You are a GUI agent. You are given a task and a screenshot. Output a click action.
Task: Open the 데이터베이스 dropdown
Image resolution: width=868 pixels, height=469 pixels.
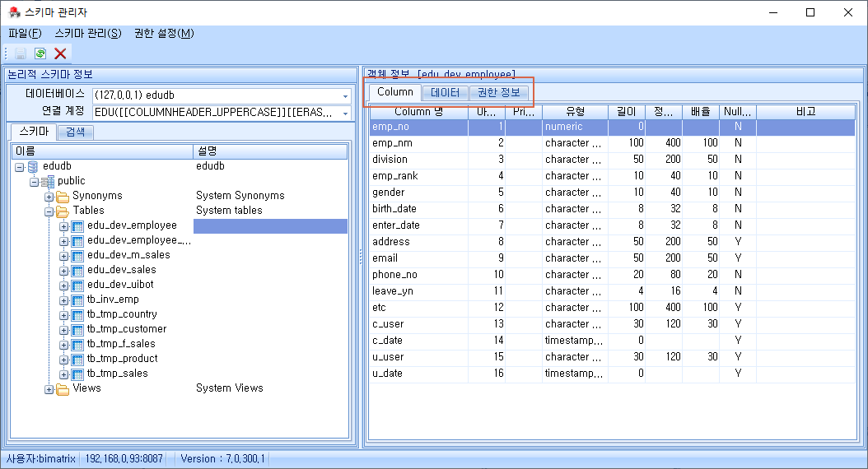(345, 96)
